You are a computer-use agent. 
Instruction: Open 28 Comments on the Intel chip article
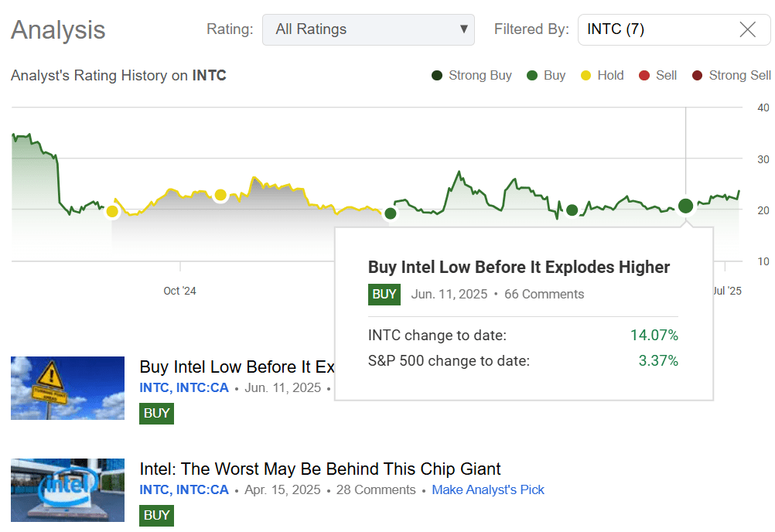[x=376, y=489]
